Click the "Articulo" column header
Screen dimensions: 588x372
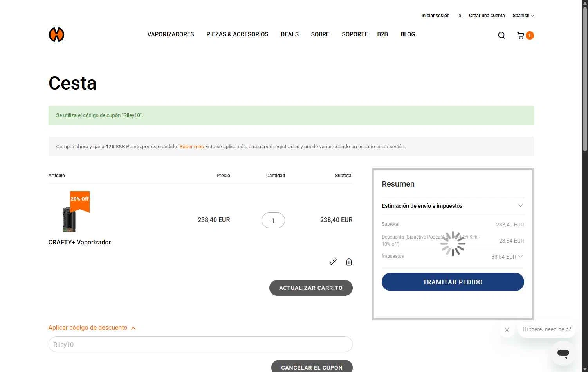[57, 176]
